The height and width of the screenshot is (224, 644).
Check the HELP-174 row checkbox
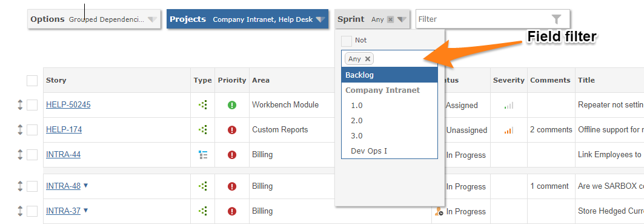pyautogui.click(x=32, y=130)
